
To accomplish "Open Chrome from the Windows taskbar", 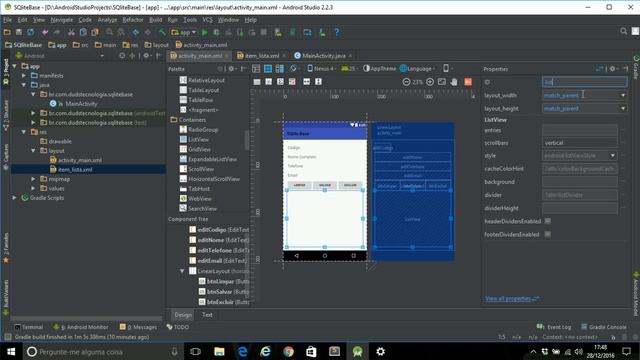I will pyautogui.click(x=289, y=351).
